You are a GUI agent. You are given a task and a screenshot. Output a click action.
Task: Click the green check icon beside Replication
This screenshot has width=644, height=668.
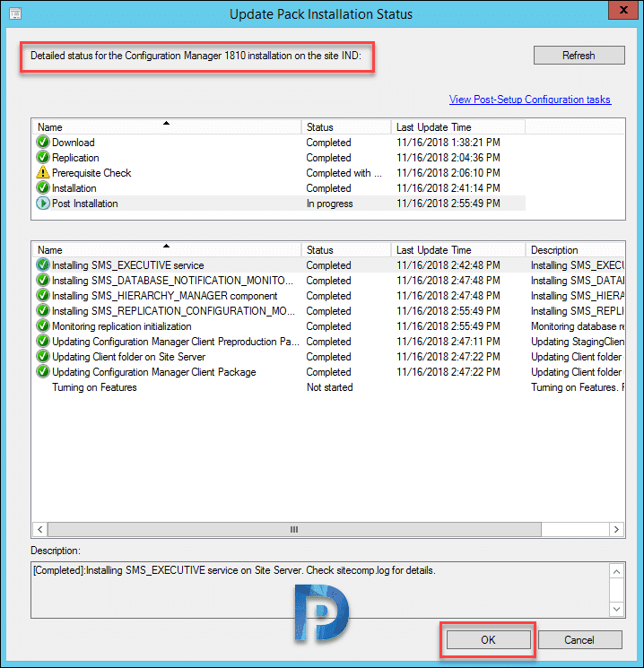click(x=43, y=157)
